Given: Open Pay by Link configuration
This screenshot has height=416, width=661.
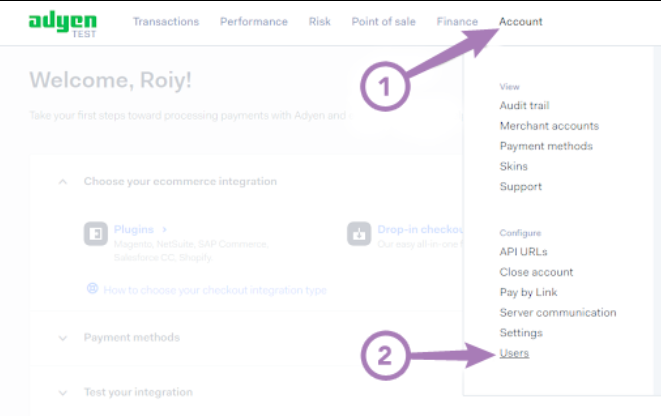Looking at the screenshot, I should 528,292.
